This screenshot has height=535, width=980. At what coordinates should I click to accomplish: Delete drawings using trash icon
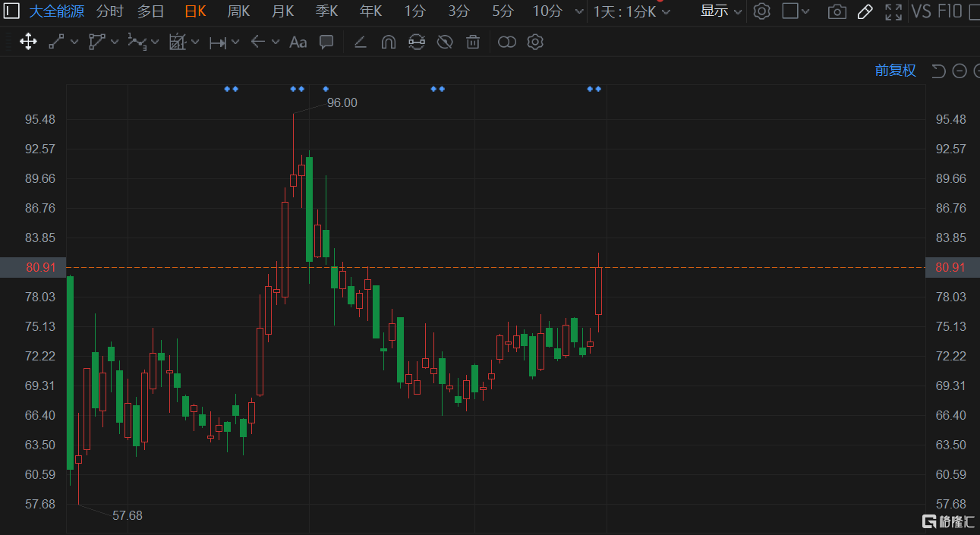(473, 42)
